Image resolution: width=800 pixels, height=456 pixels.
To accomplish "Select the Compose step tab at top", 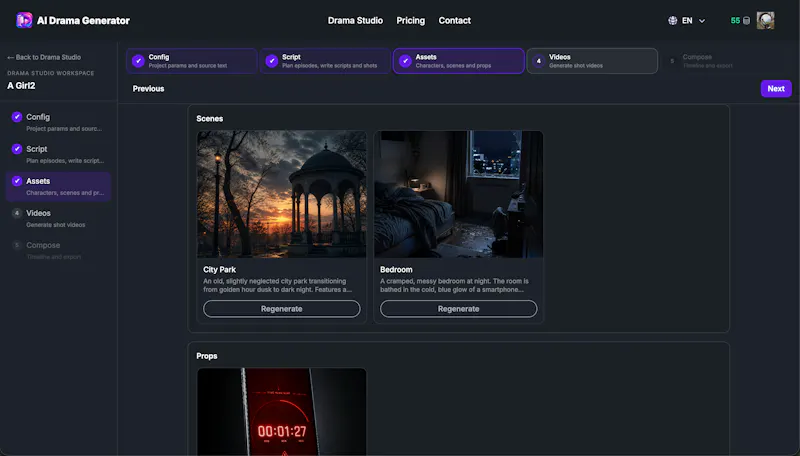I will point(726,61).
